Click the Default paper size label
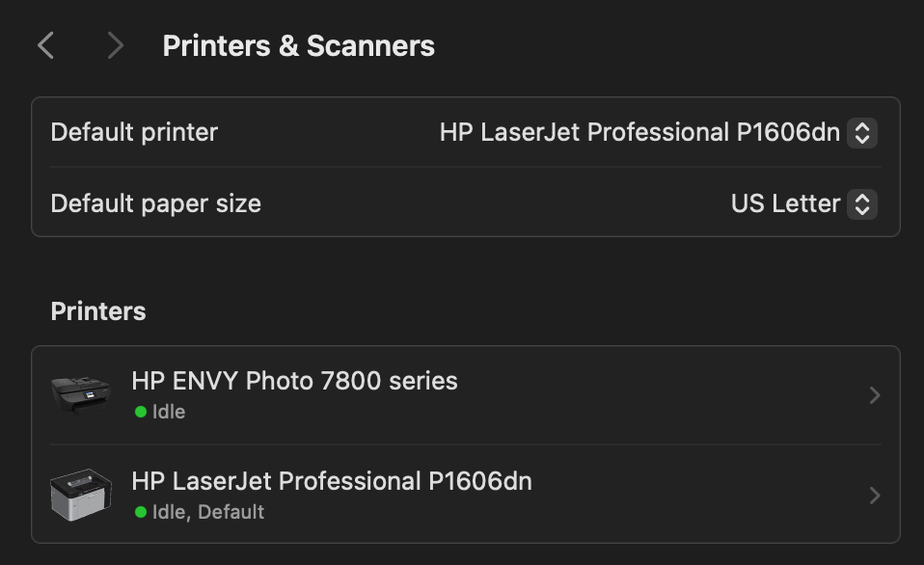The width and height of the screenshot is (924, 565). [156, 203]
